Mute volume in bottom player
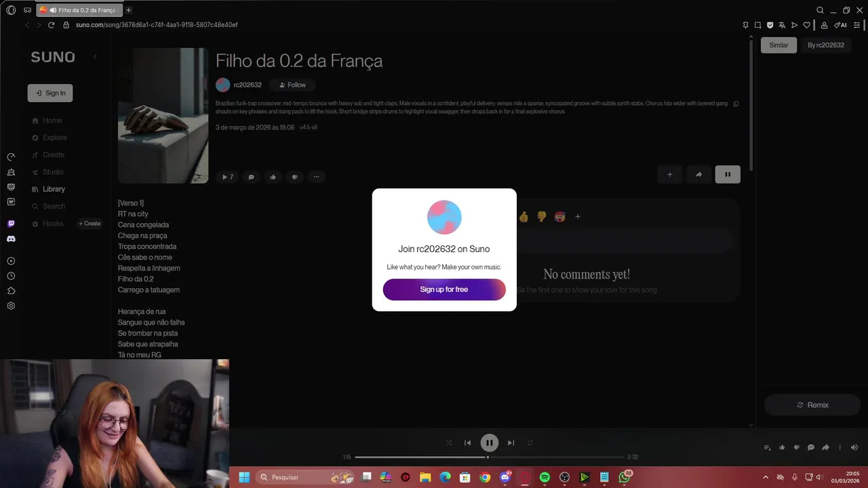868x488 pixels. coord(854,447)
